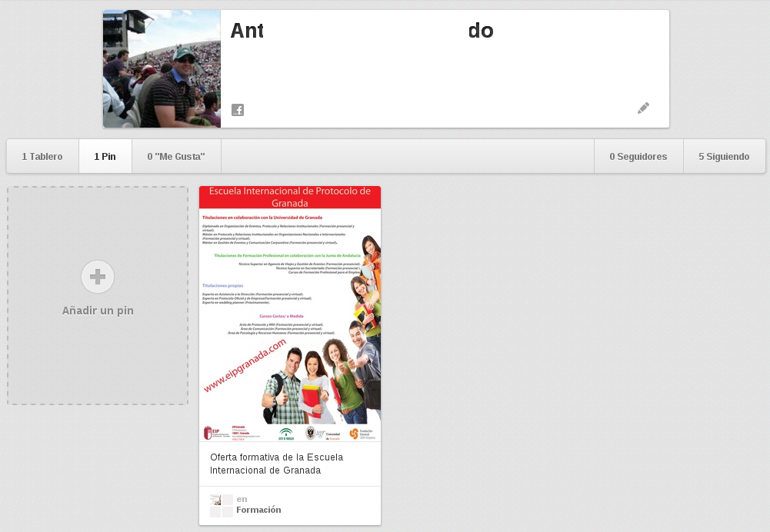Switch to the 1 Tablero tab
Screen dimensions: 770x532
coord(42,156)
